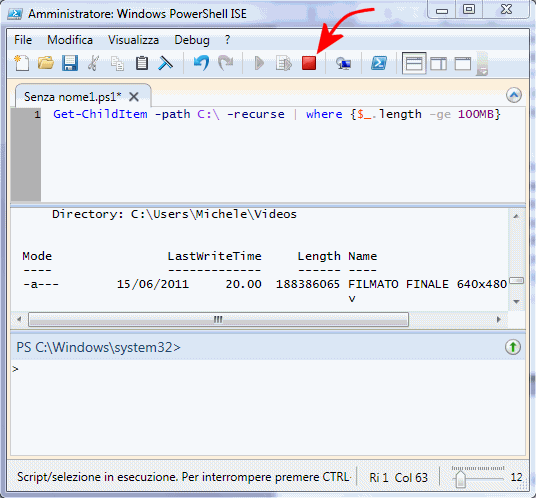This screenshot has height=498, width=536.
Task: Maximize the PowerShell ISE window
Action: 469,10
